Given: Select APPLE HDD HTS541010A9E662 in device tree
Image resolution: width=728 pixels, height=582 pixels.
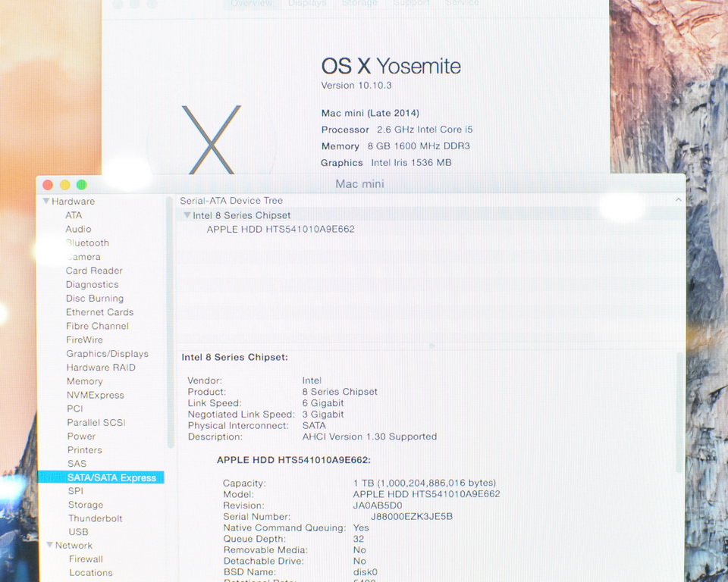Looking at the screenshot, I should coord(281,230).
